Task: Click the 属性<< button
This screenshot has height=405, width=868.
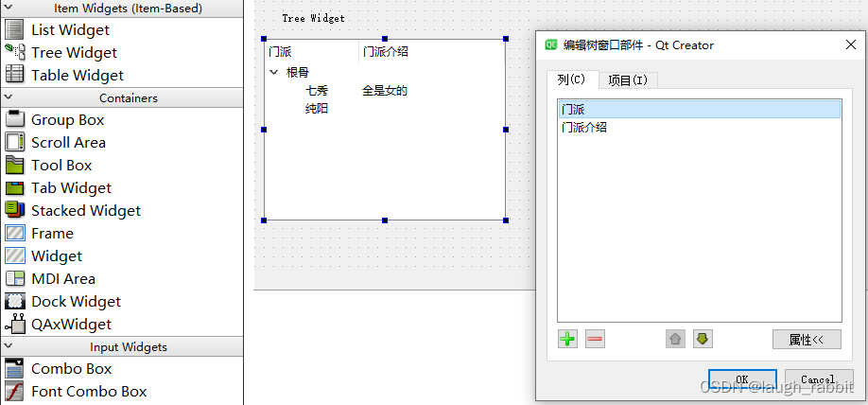Action: 807,340
